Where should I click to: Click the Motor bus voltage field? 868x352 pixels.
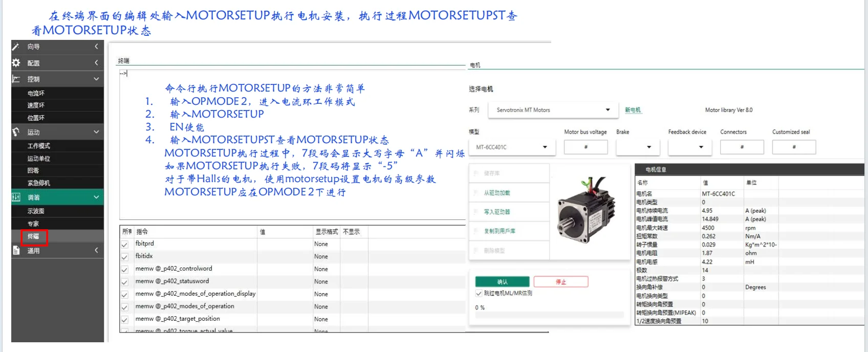585,147
